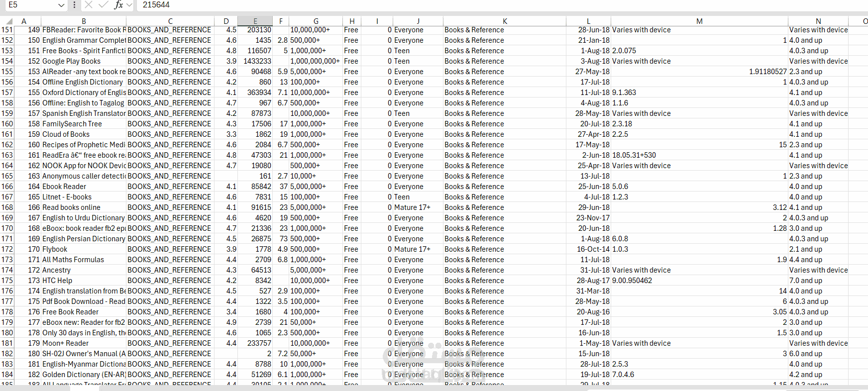Select row header 170
The height and width of the screenshot is (391, 868).
pyautogui.click(x=7, y=228)
